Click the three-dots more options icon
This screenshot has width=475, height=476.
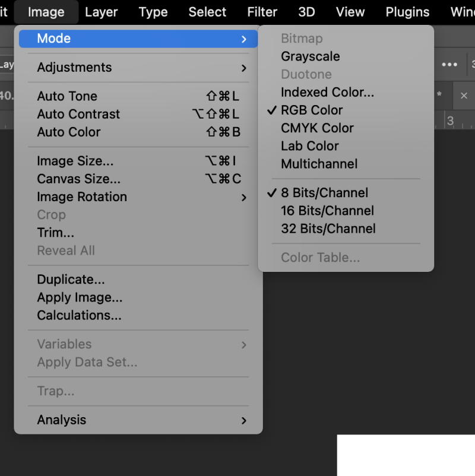coord(449,64)
